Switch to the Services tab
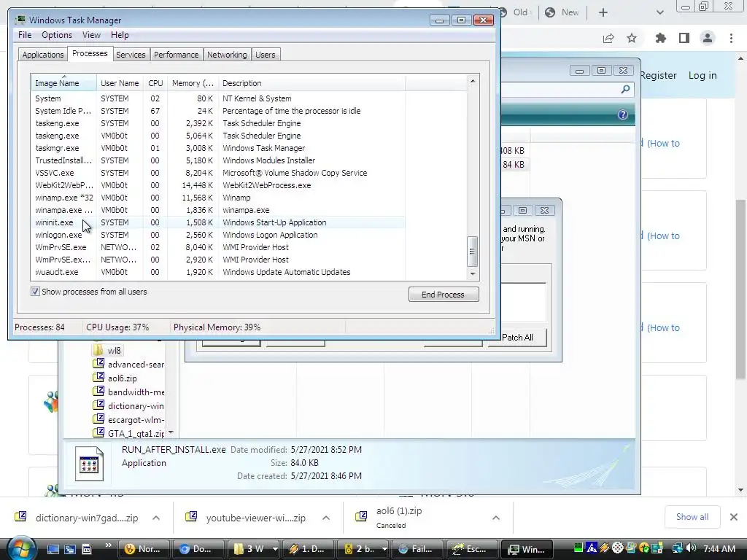747x560 pixels. pos(131,54)
